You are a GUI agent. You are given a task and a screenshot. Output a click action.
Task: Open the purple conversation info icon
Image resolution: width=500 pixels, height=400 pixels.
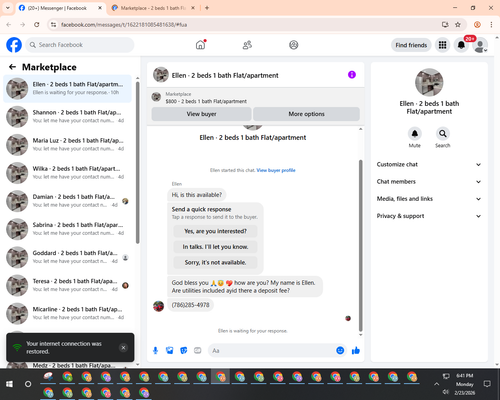pyautogui.click(x=352, y=75)
